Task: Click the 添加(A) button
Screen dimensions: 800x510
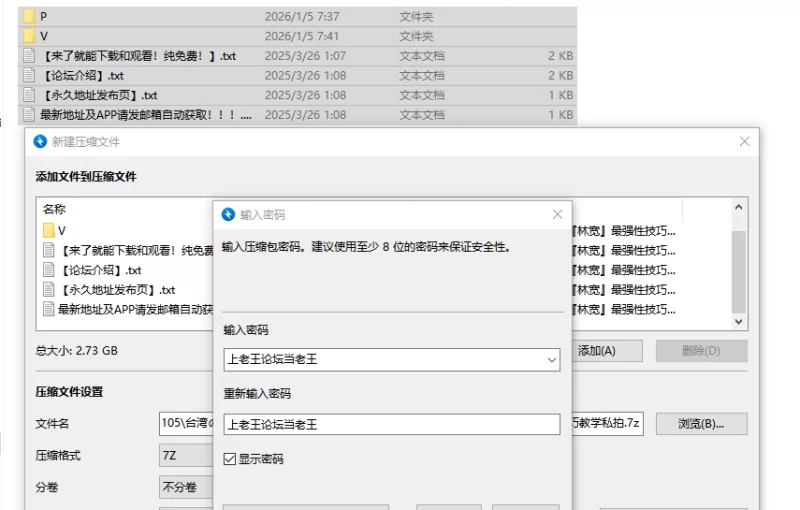Action: tap(607, 351)
